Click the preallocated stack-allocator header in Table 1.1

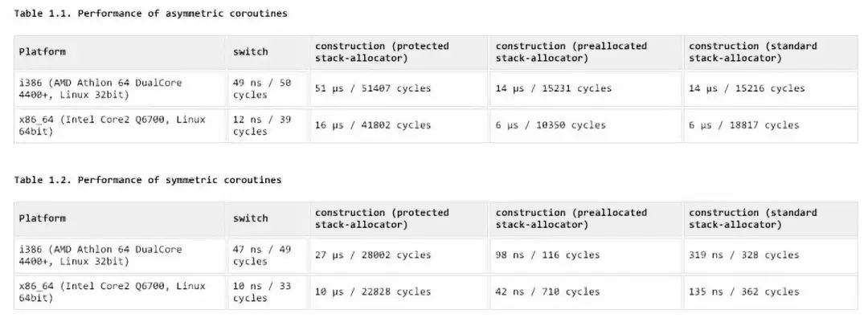click(x=571, y=52)
